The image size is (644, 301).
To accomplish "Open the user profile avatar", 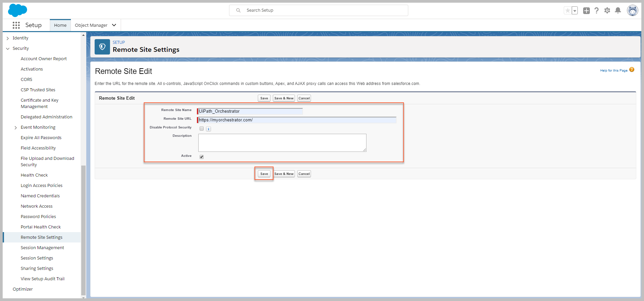I will [x=632, y=11].
